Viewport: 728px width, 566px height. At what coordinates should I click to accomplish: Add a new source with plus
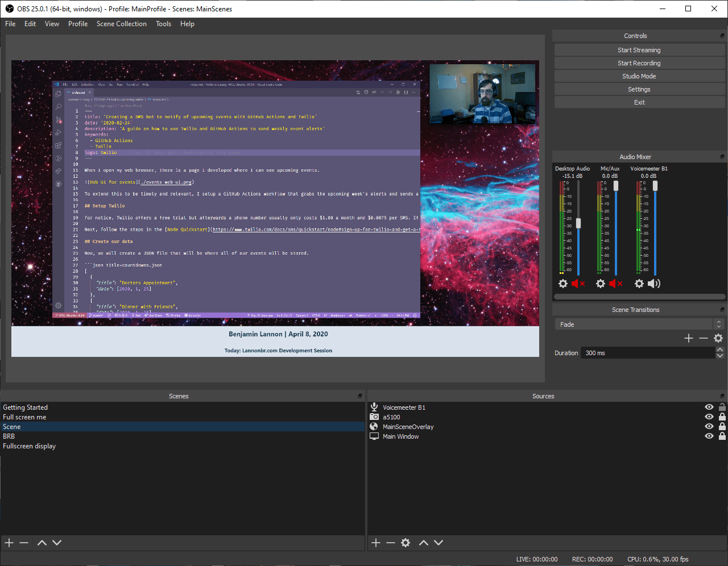376,543
